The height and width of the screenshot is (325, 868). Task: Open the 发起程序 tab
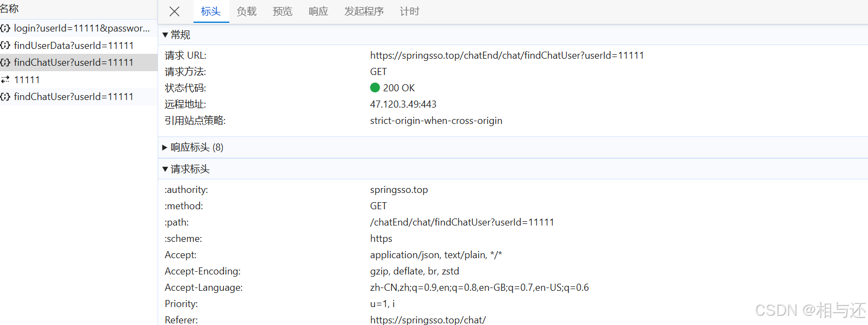coord(364,11)
